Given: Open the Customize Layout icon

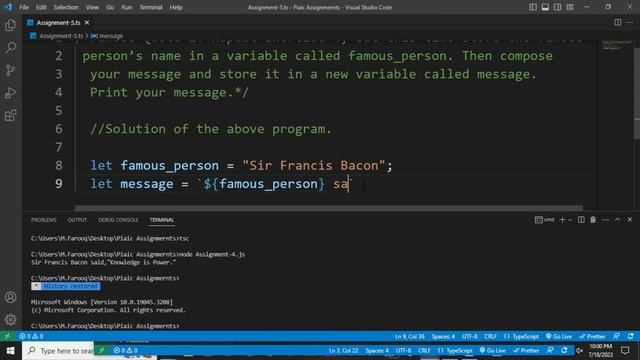Looking at the screenshot, I should click(x=570, y=7).
